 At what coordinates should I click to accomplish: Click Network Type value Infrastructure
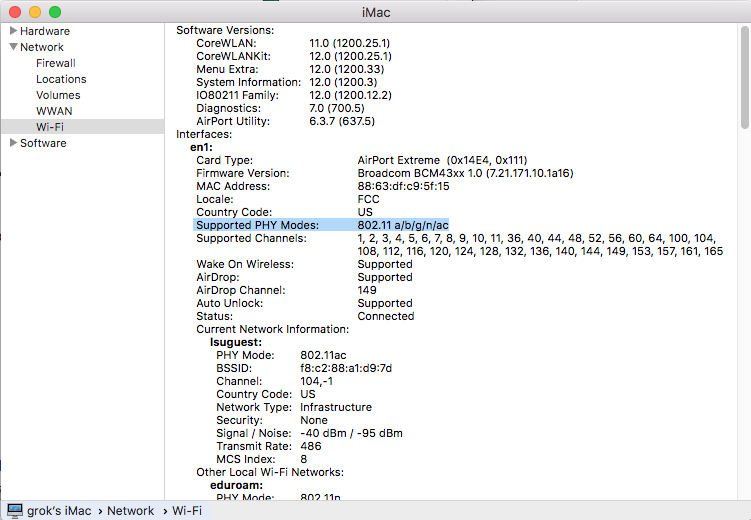tap(336, 407)
